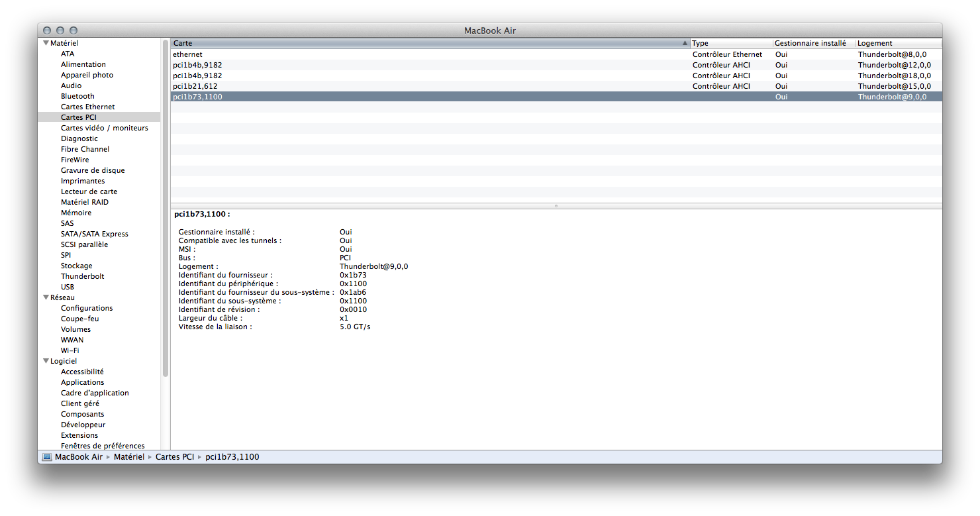
Task: Sort by the Type column header
Action: pyautogui.click(x=731, y=43)
